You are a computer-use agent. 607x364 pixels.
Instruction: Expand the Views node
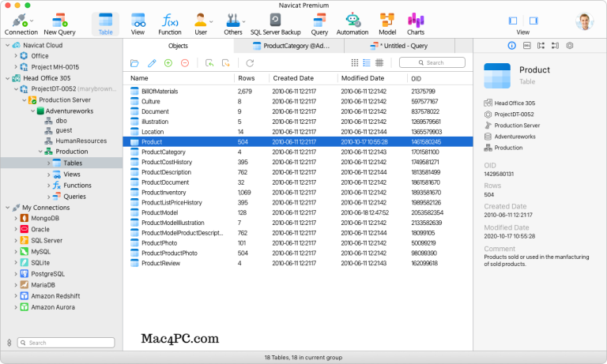pos(48,174)
